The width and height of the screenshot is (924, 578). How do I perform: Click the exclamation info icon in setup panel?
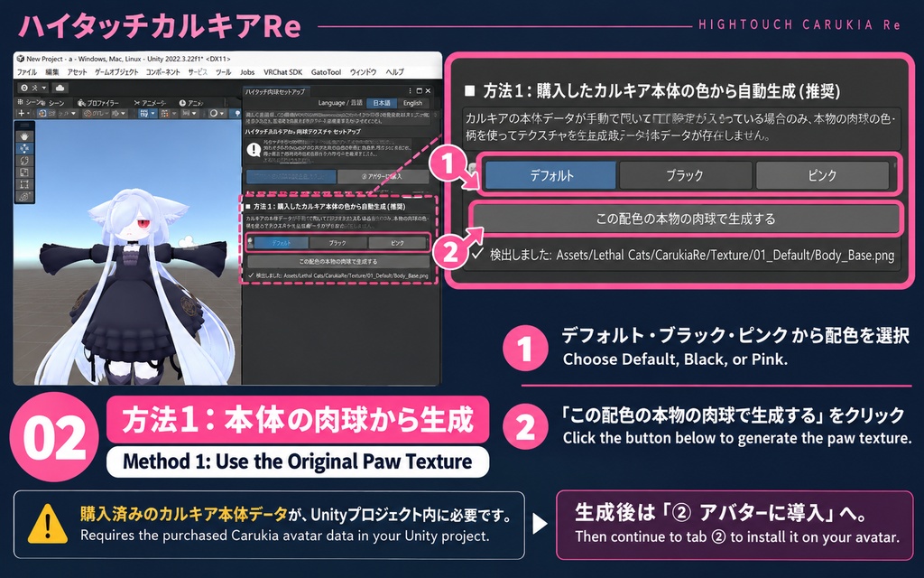point(254,150)
